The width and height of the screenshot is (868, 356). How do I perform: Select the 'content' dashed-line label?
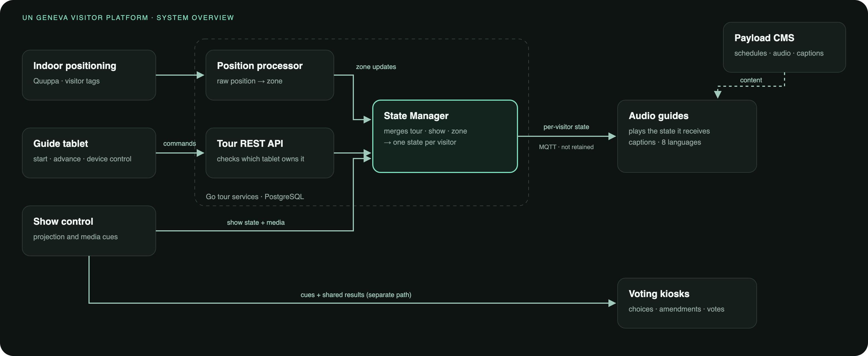coord(751,80)
